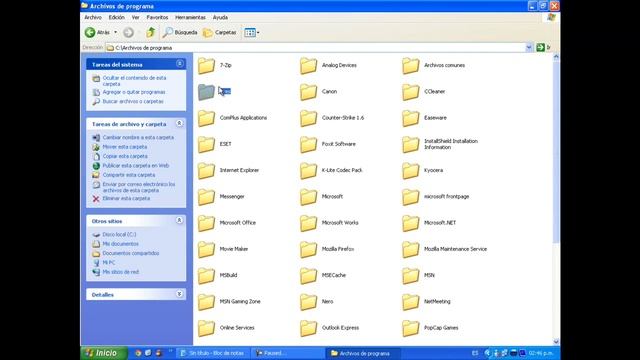Select the Internet Explorer folder icon

click(206, 171)
